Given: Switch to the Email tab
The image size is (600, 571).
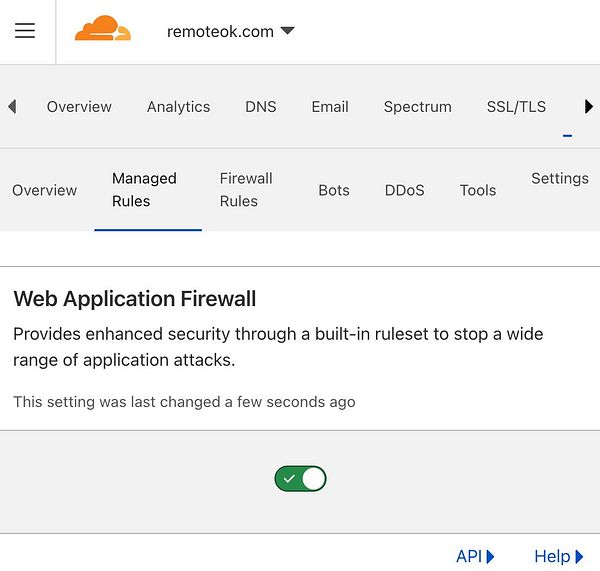Looking at the screenshot, I should coord(329,107).
